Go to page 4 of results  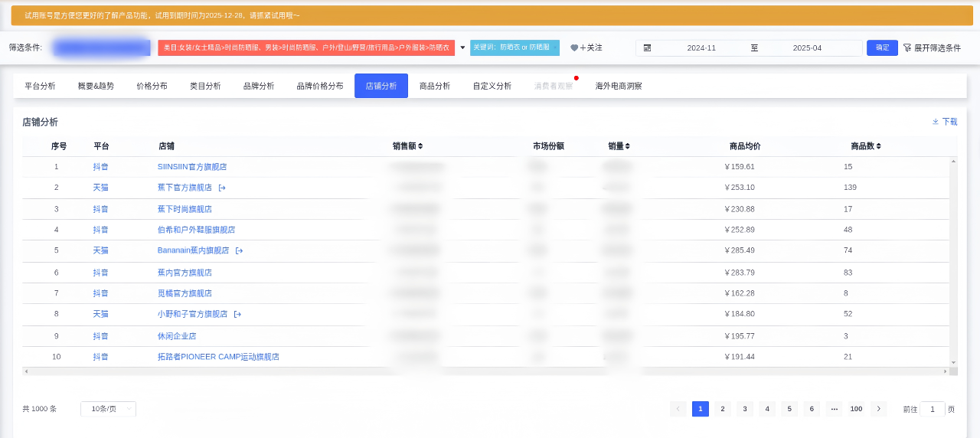tap(767, 409)
